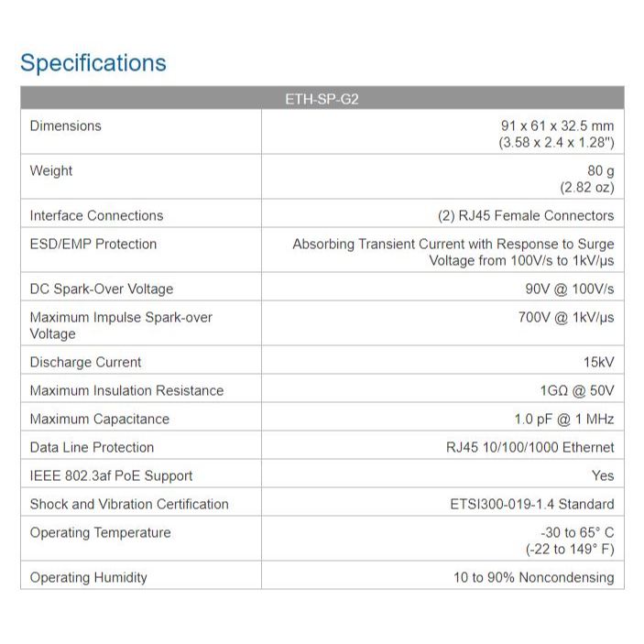This screenshot has width=644, height=644.
Task: Click the 10 to 90% Noncondensing value
Action: (x=534, y=577)
